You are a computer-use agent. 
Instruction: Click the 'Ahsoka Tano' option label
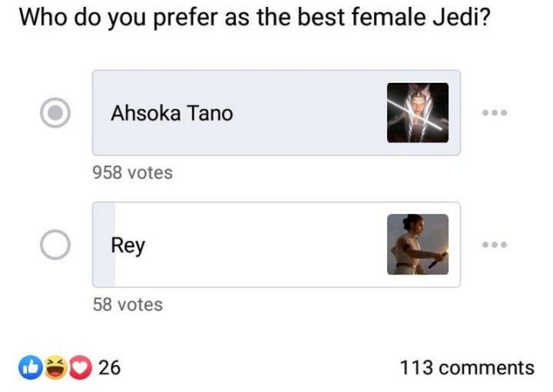tap(171, 114)
